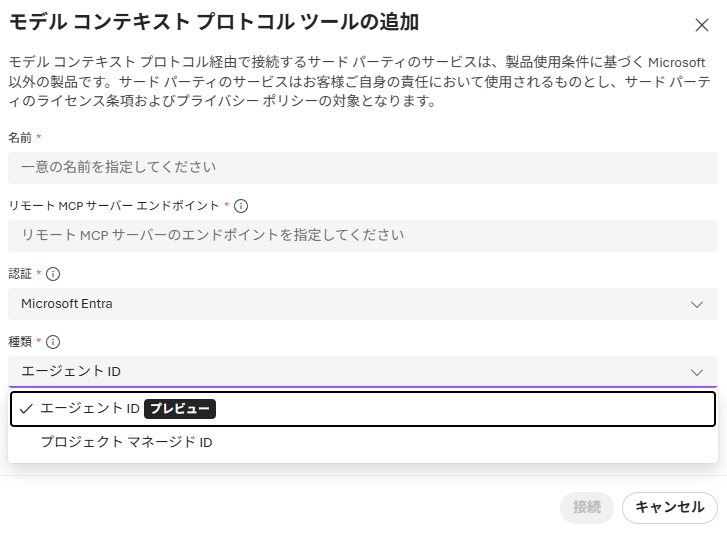Viewport: 727px width, 538px height.
Task: Focus the 名前 input field
Action: [362, 167]
